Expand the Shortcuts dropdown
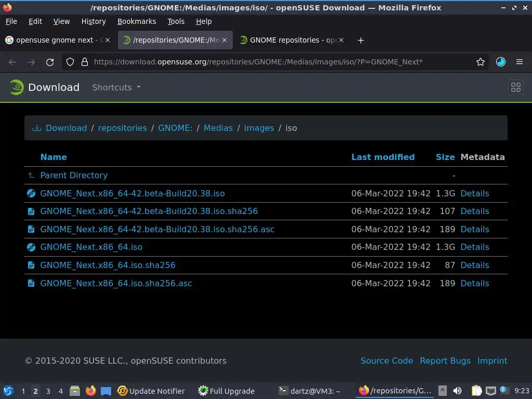Screen dimensions: 532x399 116,87
